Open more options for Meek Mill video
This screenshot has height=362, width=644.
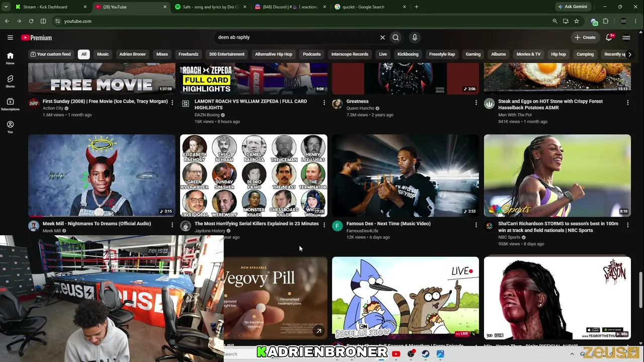pos(172,225)
